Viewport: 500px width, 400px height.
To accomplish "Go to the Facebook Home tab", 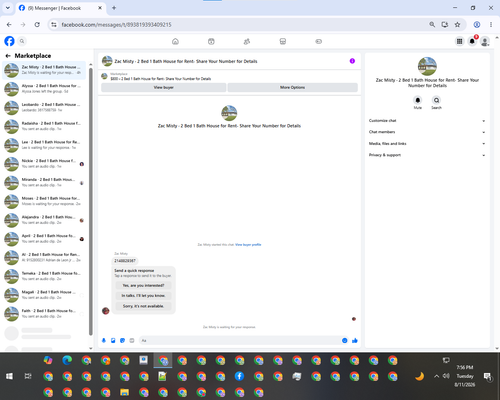I will click(x=175, y=41).
